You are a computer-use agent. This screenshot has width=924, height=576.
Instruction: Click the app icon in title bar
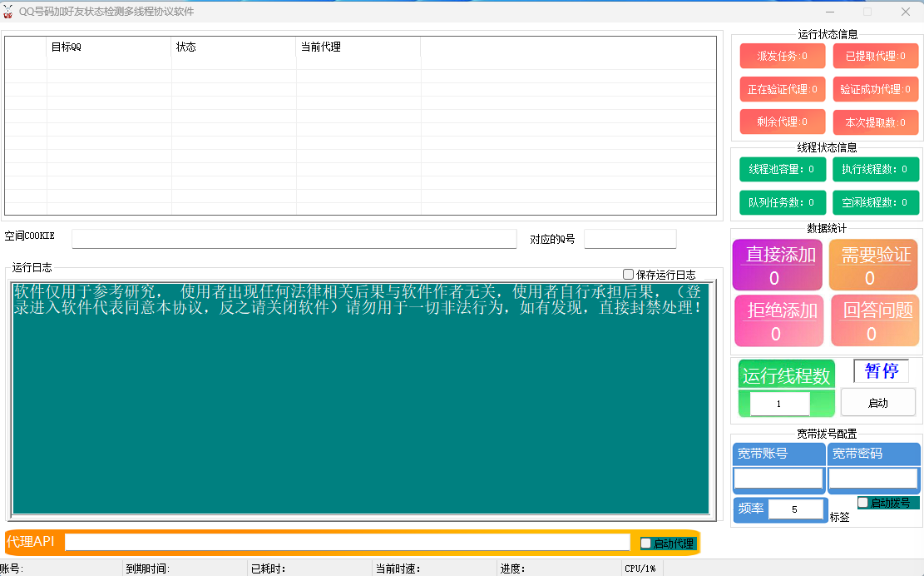9,12
